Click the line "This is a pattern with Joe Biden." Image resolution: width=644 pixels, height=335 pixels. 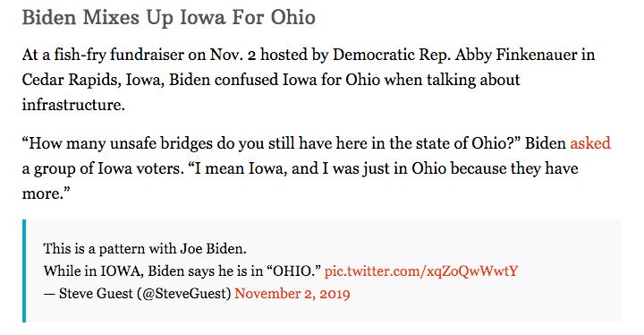point(145,249)
